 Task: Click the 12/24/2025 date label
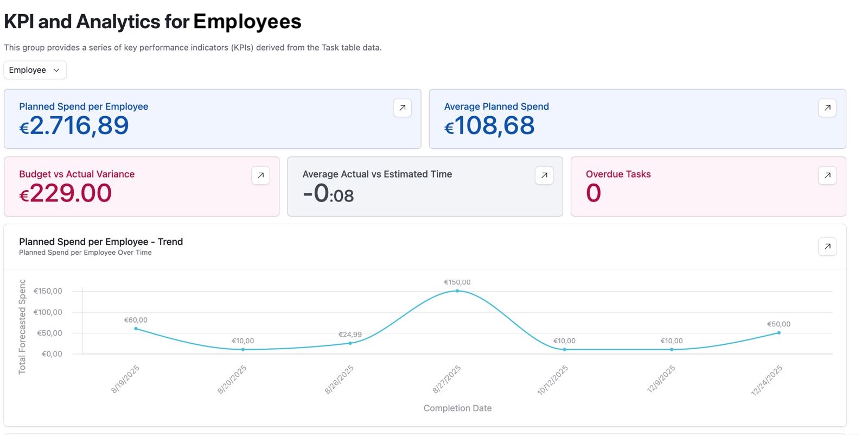[x=767, y=380]
